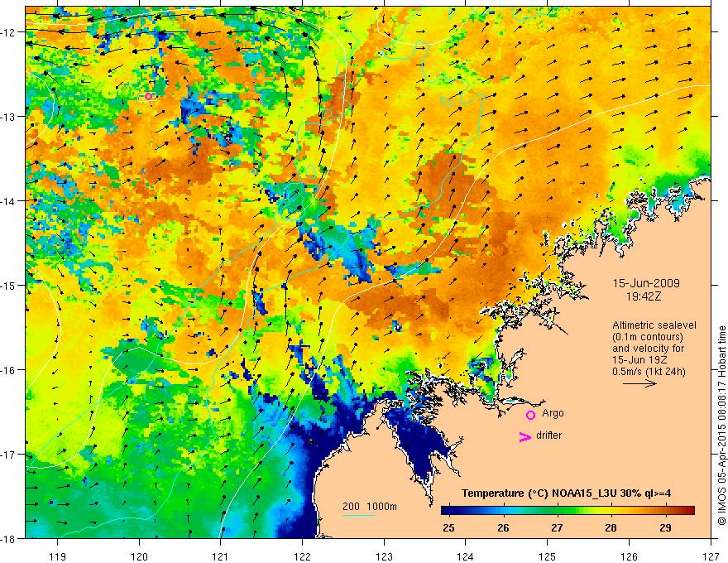Click the '(0.1m contours)' text

tap(648, 337)
